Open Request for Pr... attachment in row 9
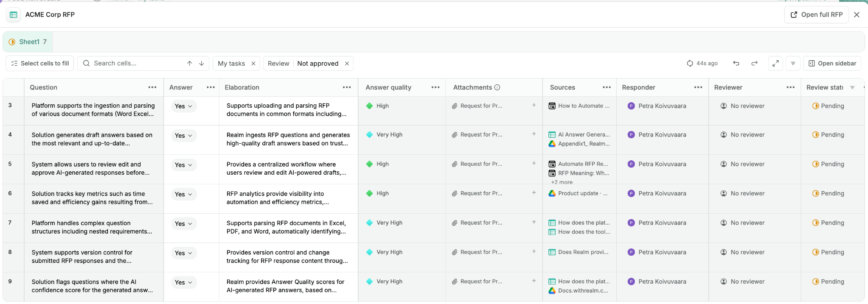The image size is (868, 304). click(x=477, y=282)
